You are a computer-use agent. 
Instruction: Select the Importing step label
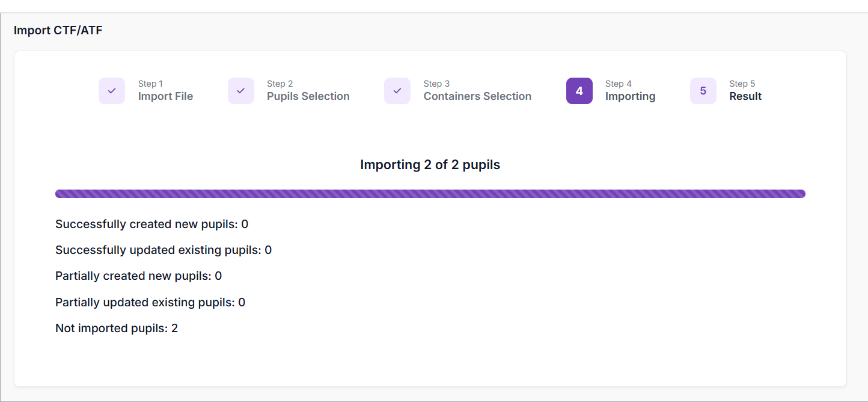coord(630,96)
